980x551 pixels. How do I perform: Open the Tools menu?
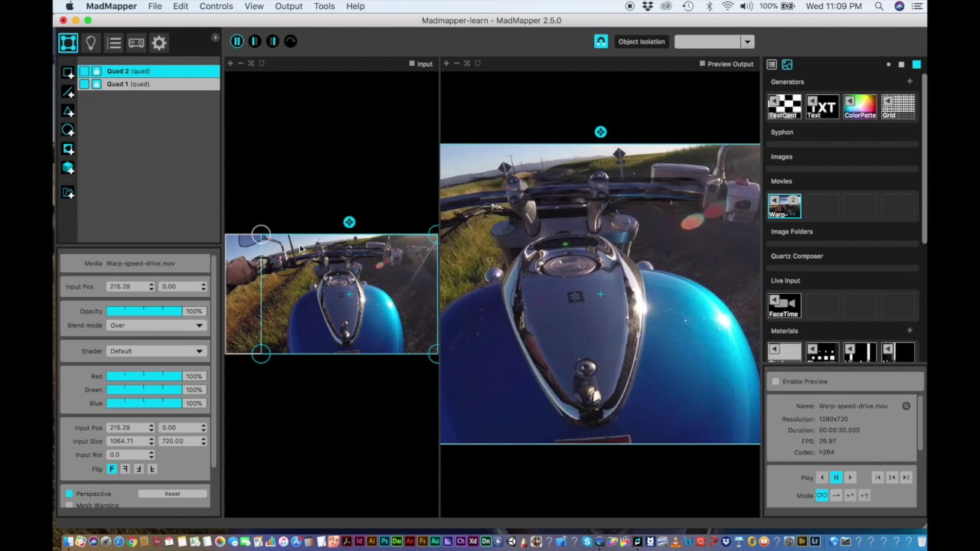[x=325, y=6]
